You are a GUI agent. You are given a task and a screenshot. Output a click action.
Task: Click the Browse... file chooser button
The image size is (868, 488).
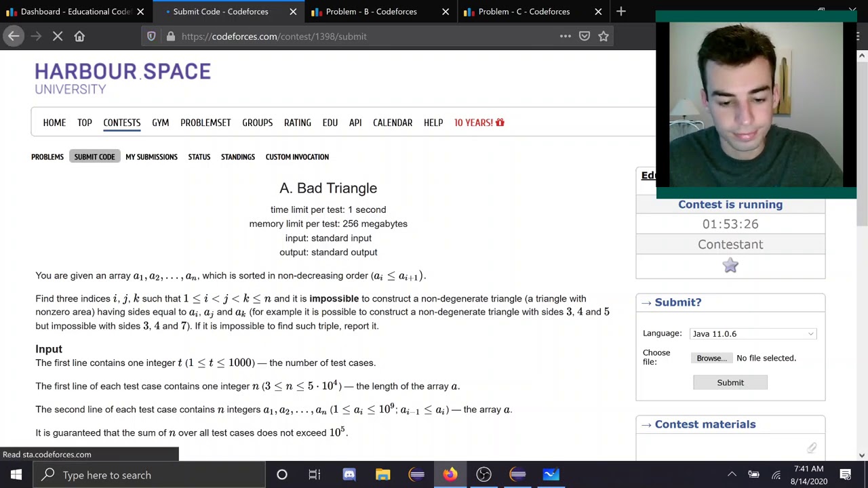coord(711,358)
